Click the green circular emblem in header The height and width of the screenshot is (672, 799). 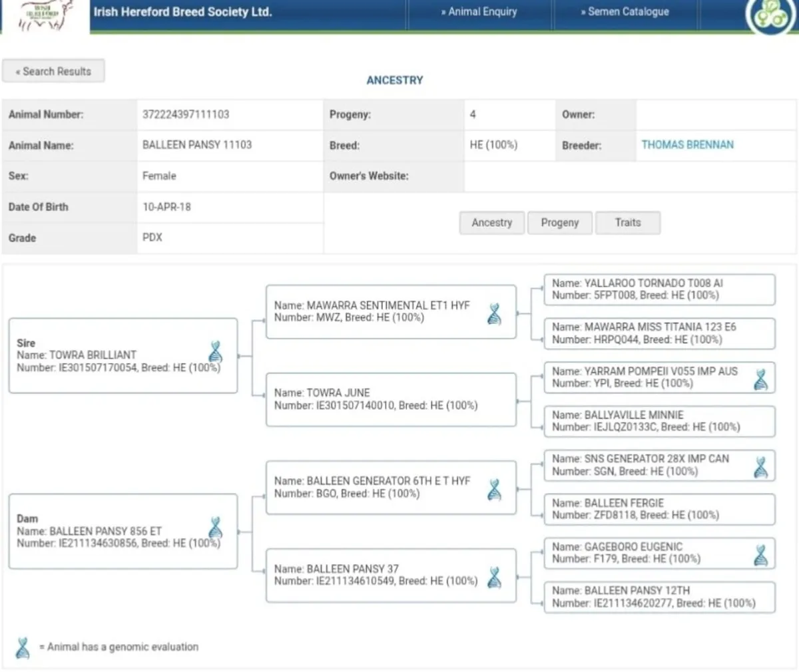(770, 16)
